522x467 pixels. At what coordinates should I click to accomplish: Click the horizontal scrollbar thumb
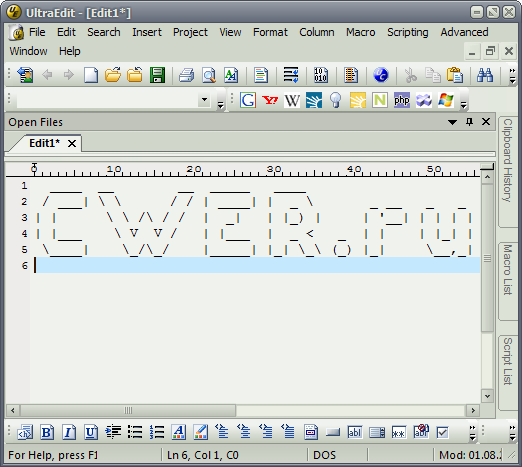tap(128, 410)
